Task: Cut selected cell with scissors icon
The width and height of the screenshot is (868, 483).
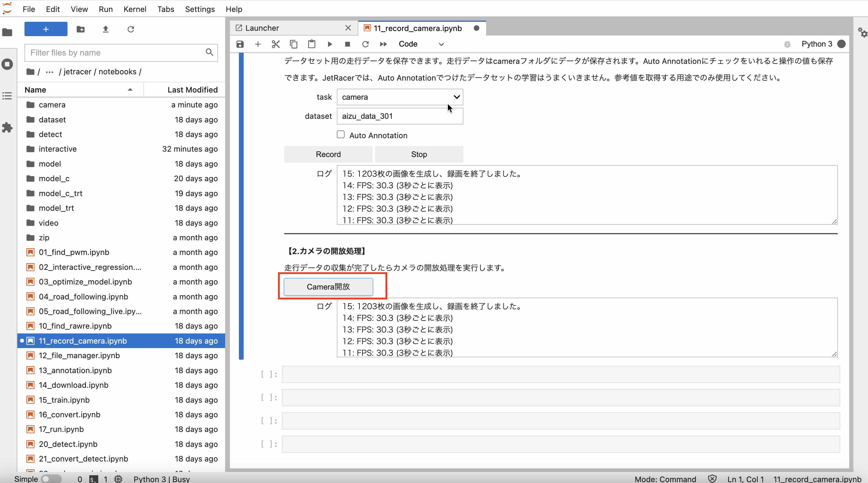Action: tap(276, 44)
